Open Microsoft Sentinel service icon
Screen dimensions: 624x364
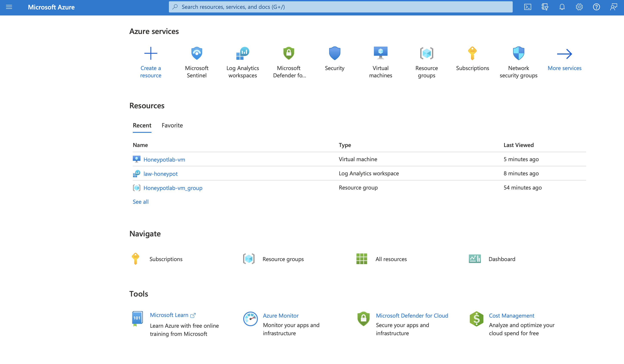coord(197,53)
